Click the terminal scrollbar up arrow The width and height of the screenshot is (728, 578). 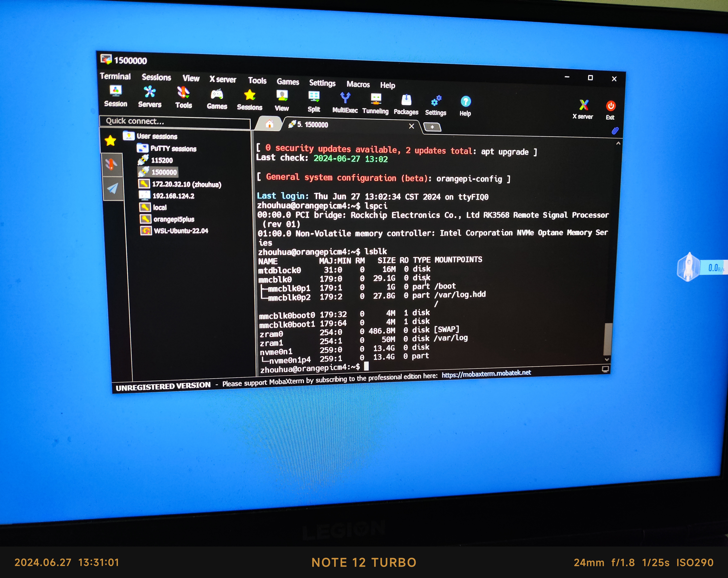[618, 144]
